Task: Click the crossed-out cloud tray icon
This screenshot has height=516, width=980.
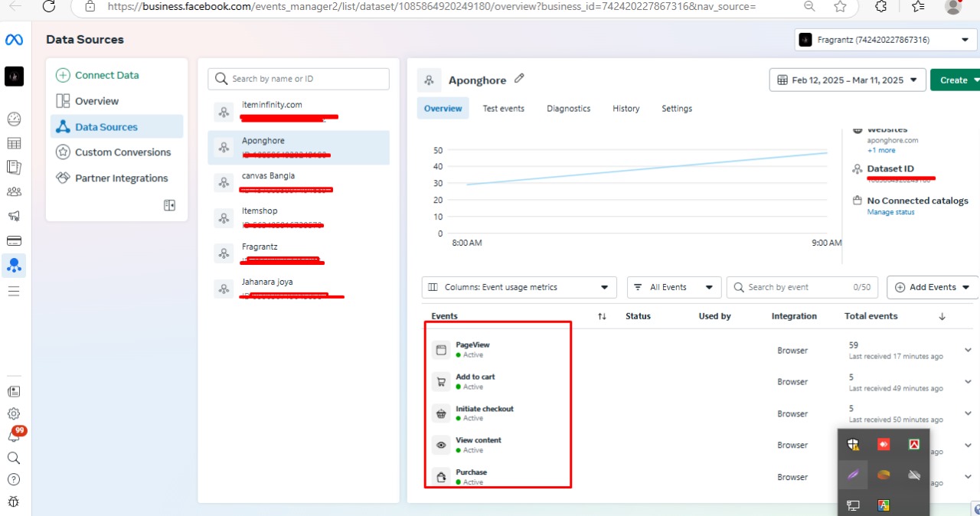Action: (x=913, y=475)
